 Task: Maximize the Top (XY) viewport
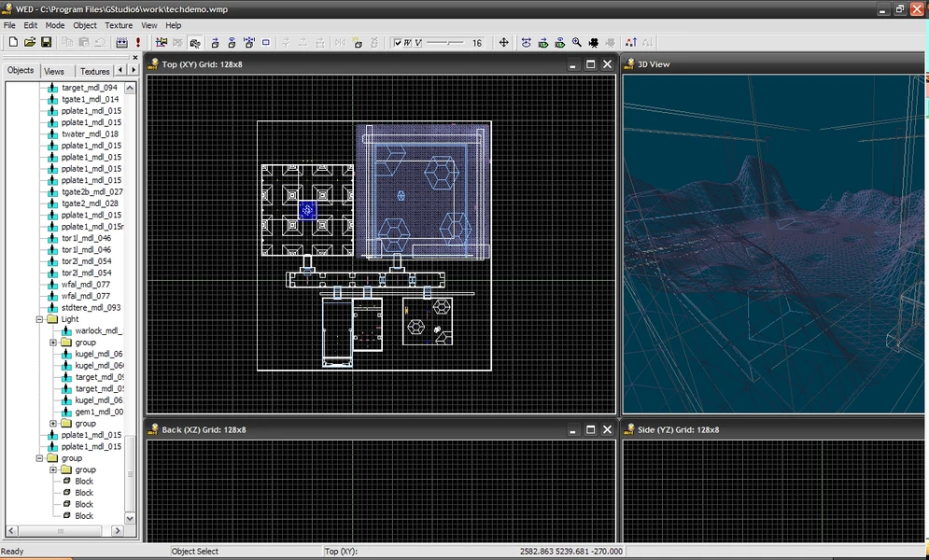click(x=590, y=64)
